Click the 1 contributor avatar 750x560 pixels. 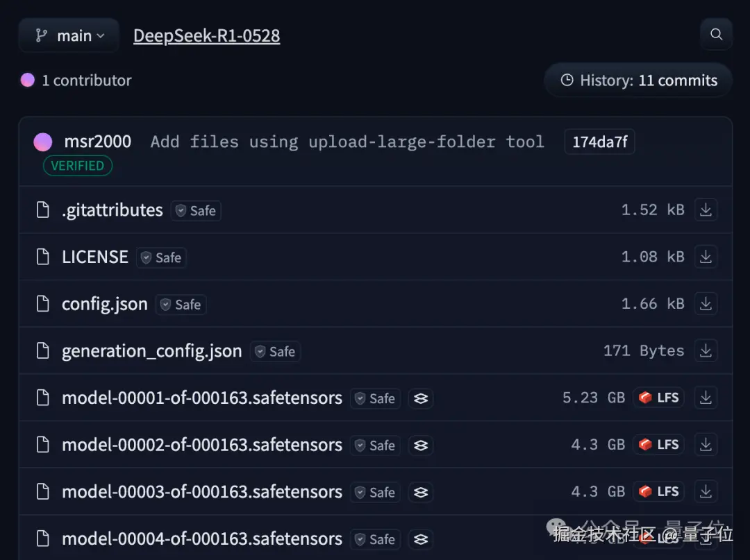pyautogui.click(x=28, y=80)
